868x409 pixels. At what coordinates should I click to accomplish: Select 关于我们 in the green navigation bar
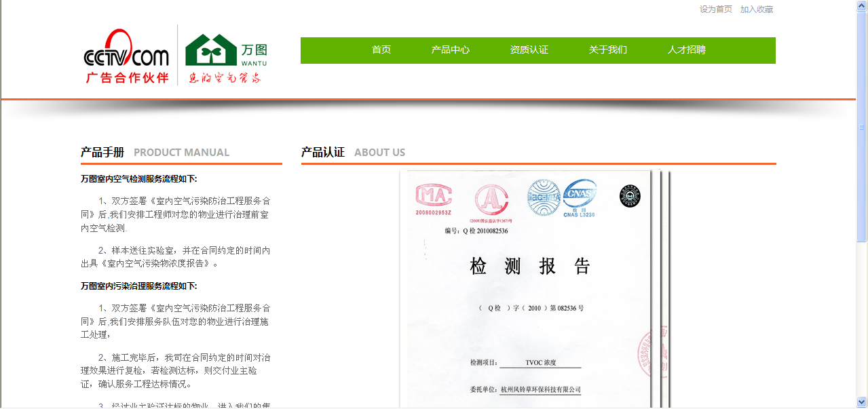coord(608,50)
